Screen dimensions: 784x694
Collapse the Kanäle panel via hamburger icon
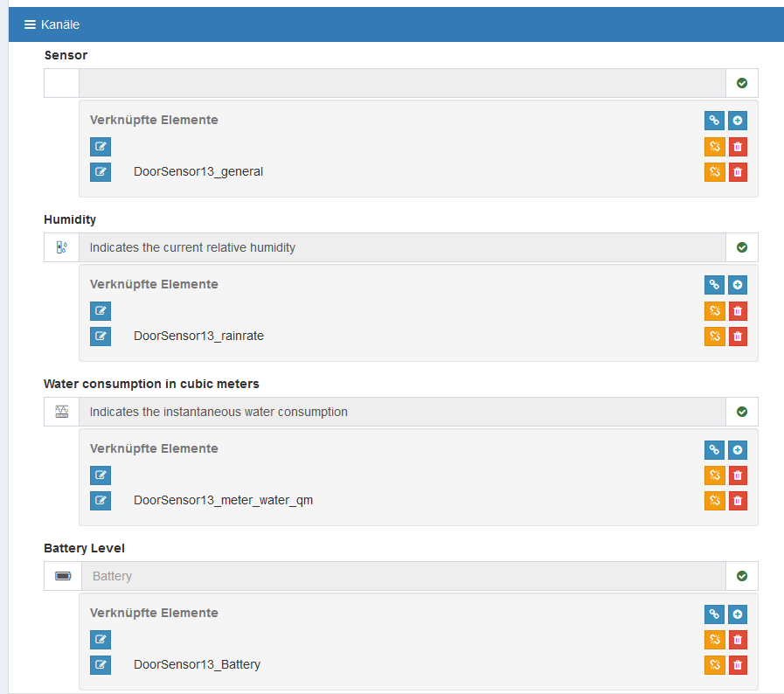tap(30, 24)
